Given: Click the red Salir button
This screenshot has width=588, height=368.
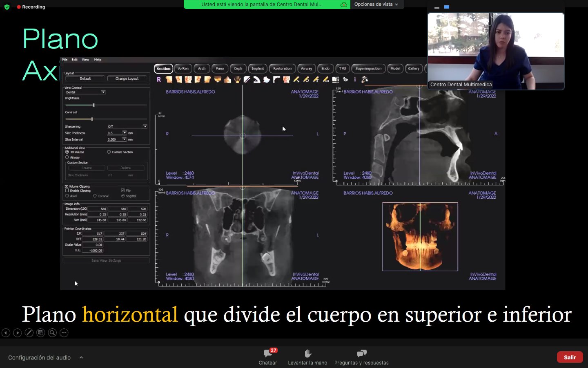Looking at the screenshot, I should 570,357.
